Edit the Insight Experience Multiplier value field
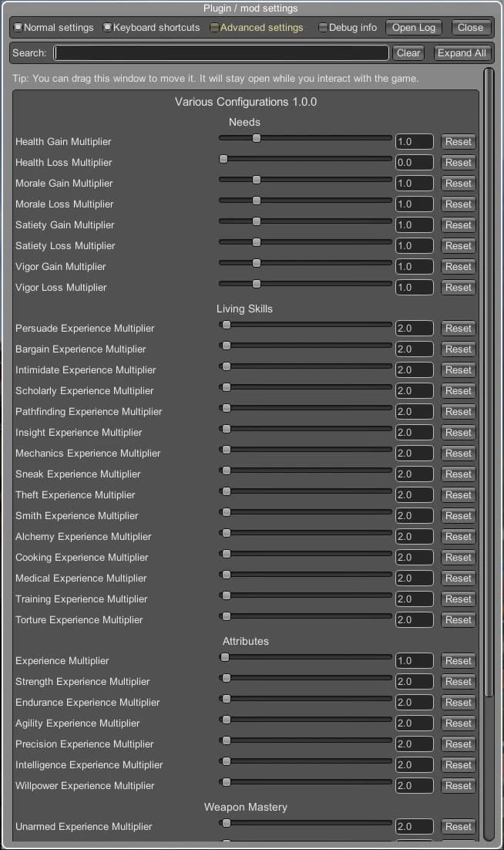The width and height of the screenshot is (504, 850). point(414,433)
